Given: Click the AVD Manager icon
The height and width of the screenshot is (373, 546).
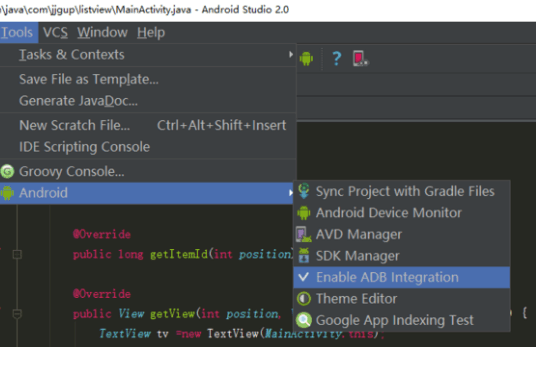Looking at the screenshot, I should (x=304, y=234).
